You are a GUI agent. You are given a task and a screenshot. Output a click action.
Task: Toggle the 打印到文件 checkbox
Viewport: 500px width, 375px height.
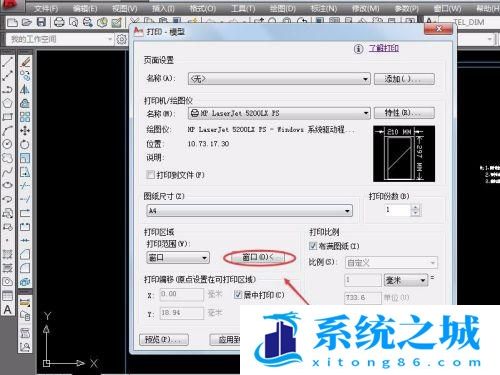point(151,175)
